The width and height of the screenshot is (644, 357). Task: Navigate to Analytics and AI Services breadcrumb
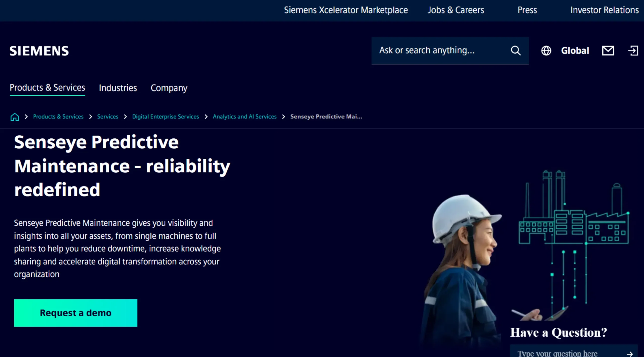coord(244,117)
